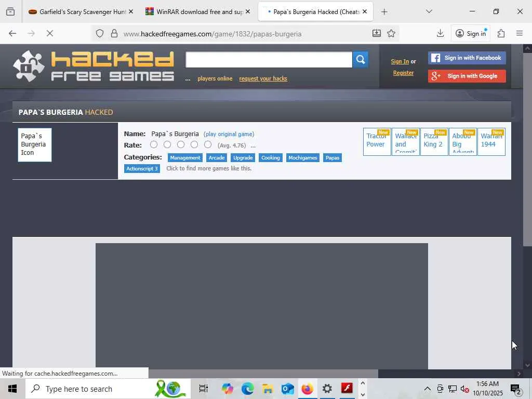Screen dimensions: 532x399
Task: Open the Arcade category tag
Action: [x=217, y=158]
